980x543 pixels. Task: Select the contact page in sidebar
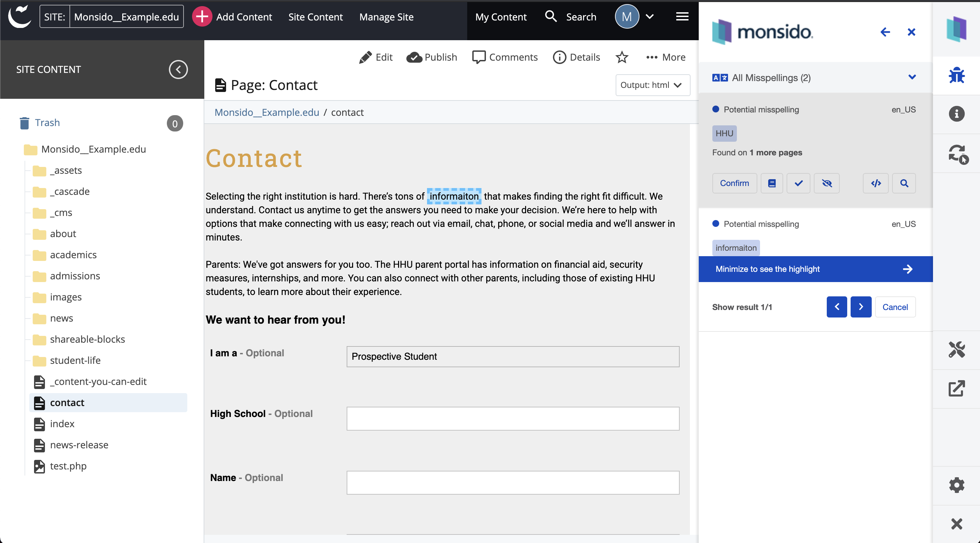pos(67,402)
